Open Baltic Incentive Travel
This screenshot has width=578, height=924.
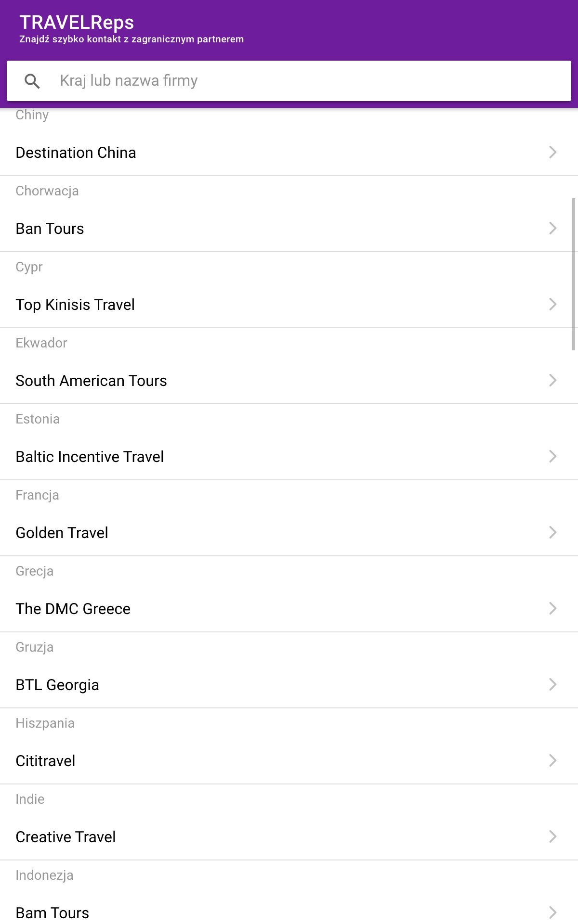[289, 457]
